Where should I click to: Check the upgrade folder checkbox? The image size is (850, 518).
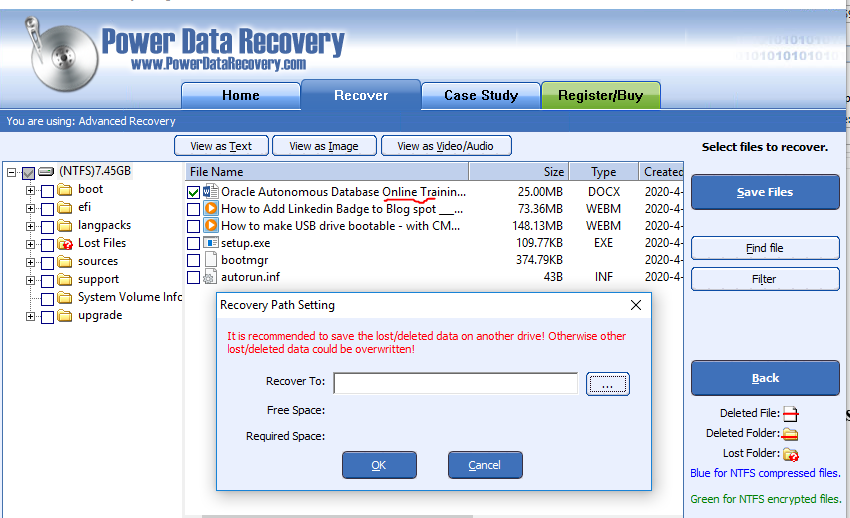pos(48,316)
